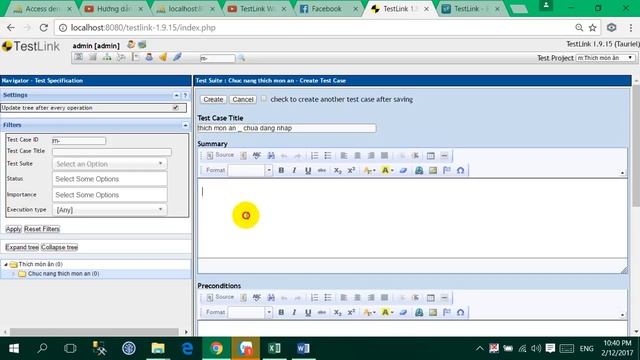Open background color picker in Summary editor
Screen dimensions: 640x360
[x=387, y=170]
